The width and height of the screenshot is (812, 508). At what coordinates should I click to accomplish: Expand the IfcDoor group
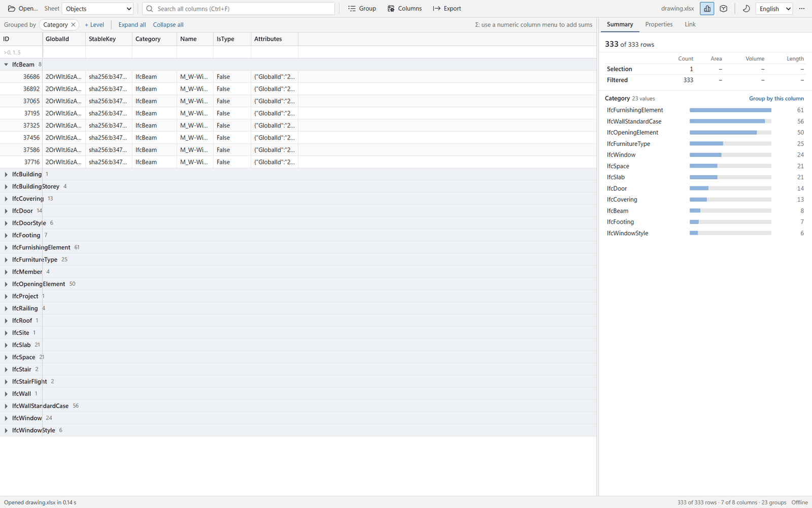tap(6, 211)
